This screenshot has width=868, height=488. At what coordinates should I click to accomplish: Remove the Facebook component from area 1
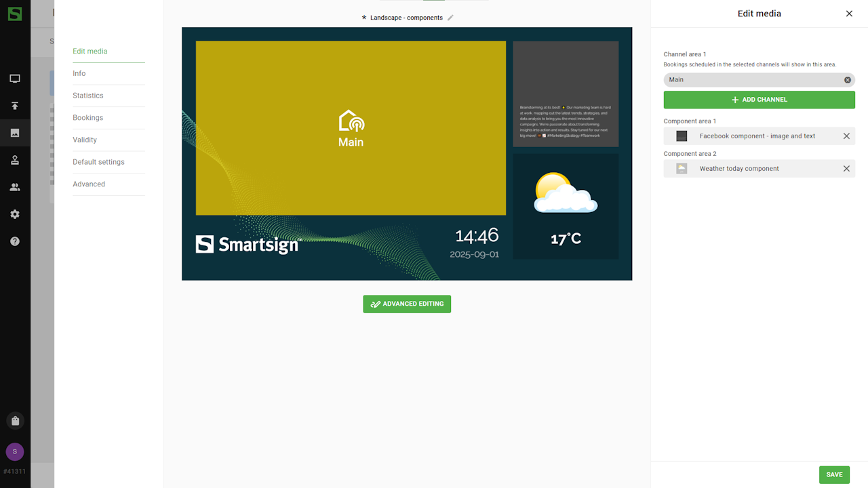click(846, 136)
